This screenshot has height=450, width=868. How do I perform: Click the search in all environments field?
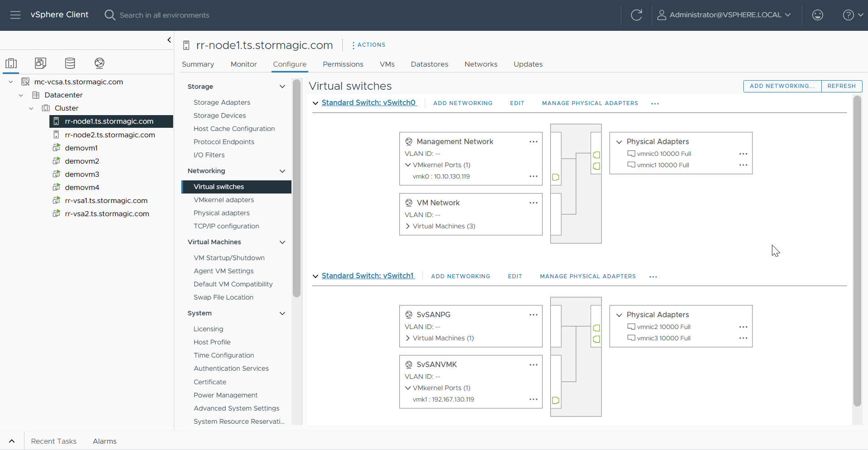pos(165,15)
